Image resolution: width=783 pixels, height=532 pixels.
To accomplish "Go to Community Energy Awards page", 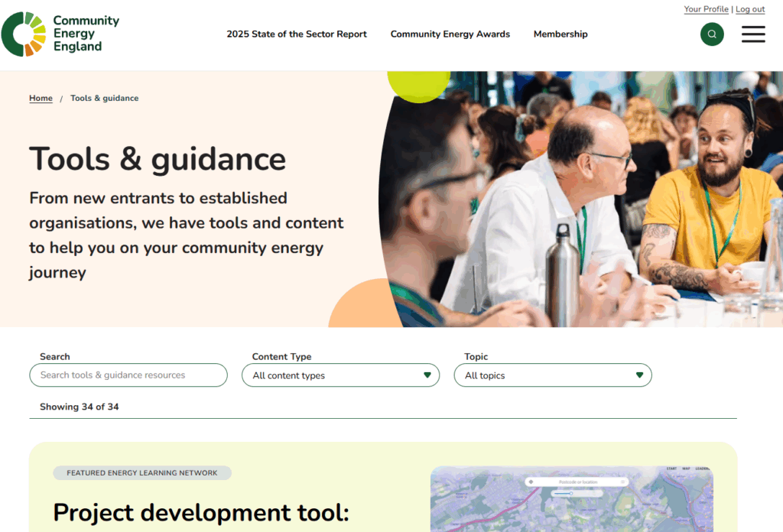I will click(x=450, y=34).
